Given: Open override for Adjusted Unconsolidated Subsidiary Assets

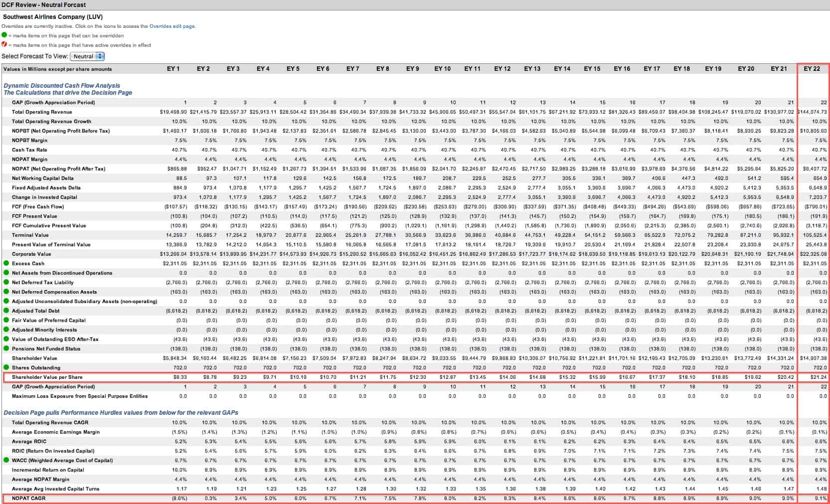Looking at the screenshot, I should 6,301.
